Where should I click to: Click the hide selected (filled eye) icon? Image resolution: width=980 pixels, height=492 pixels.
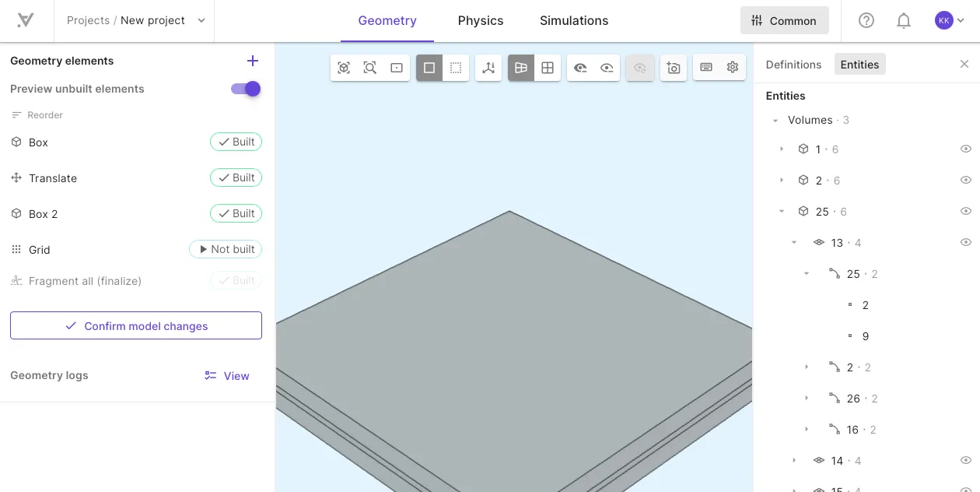580,68
